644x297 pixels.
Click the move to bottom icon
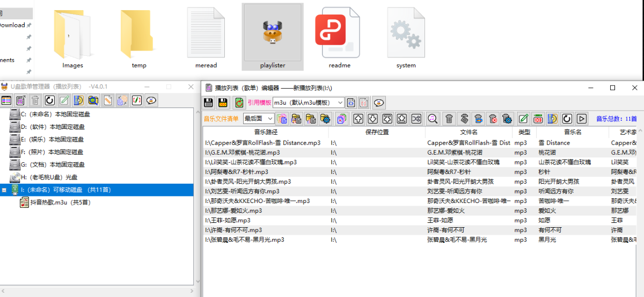click(x=401, y=118)
